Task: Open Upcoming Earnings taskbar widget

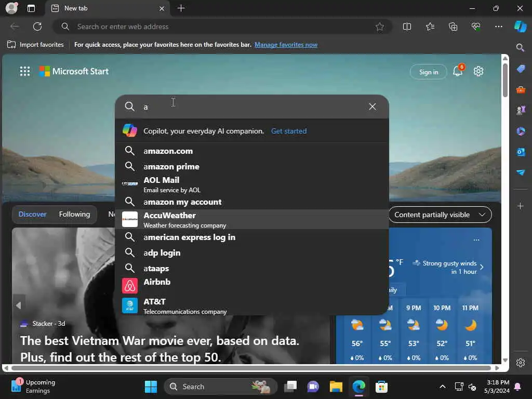Action: click(x=33, y=387)
